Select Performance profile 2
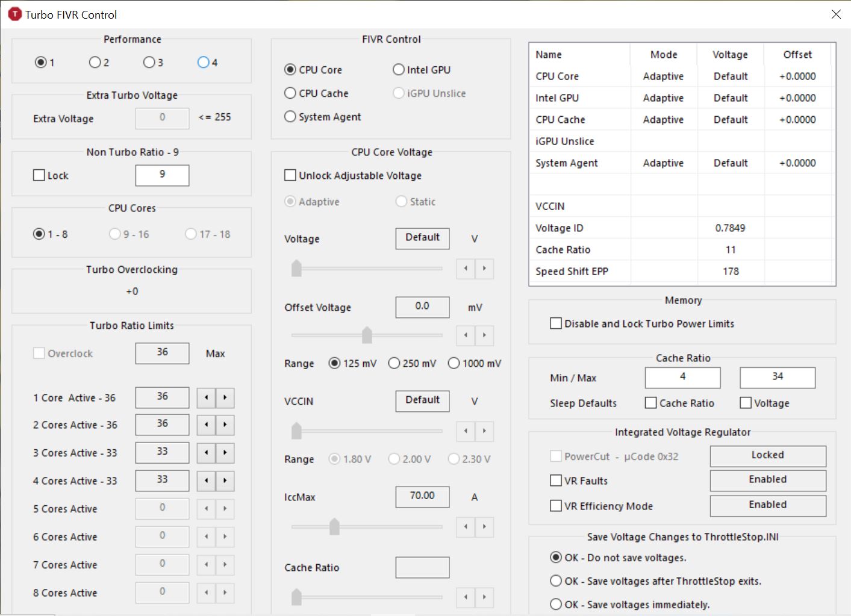 click(x=95, y=62)
